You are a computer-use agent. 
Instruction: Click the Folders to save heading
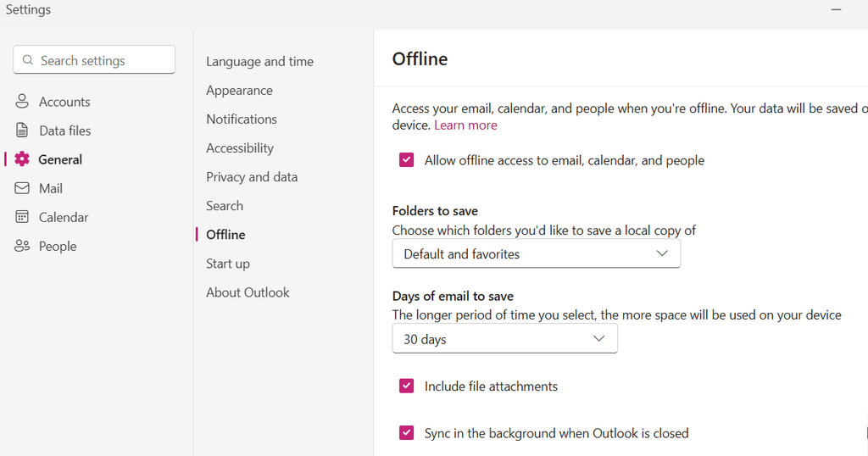[435, 211]
